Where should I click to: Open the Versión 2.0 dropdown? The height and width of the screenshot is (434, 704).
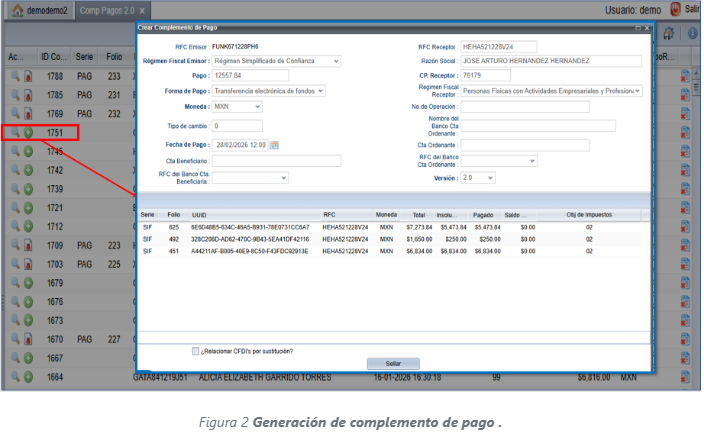click(490, 176)
